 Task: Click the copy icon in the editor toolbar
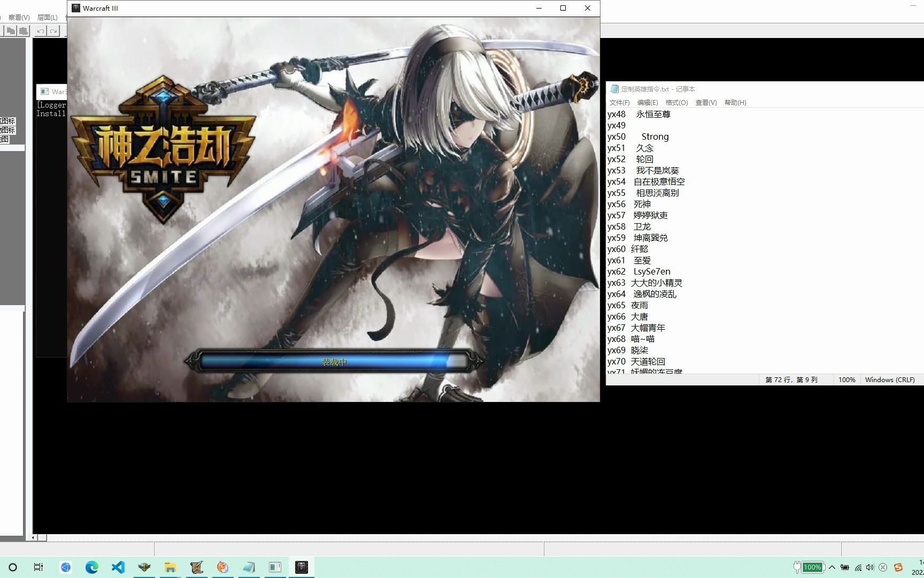pyautogui.click(x=11, y=31)
